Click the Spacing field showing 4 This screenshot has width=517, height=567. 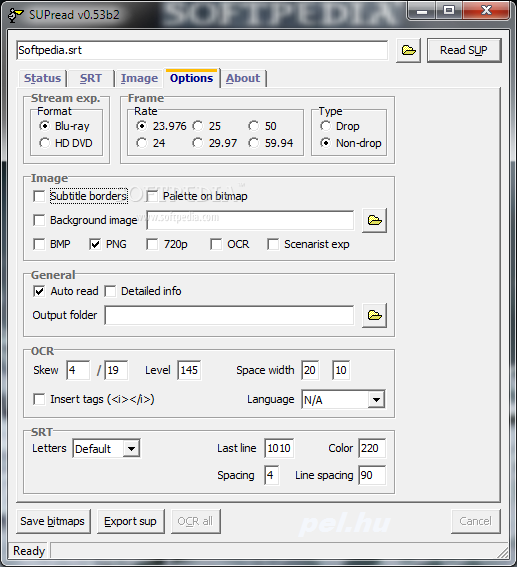coord(271,475)
